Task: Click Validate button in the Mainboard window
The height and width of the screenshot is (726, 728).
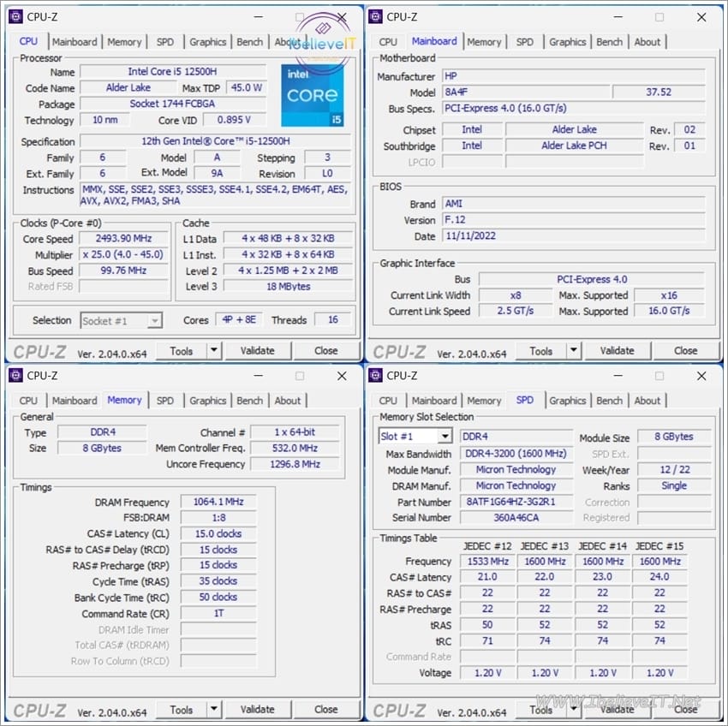Action: 618,351
